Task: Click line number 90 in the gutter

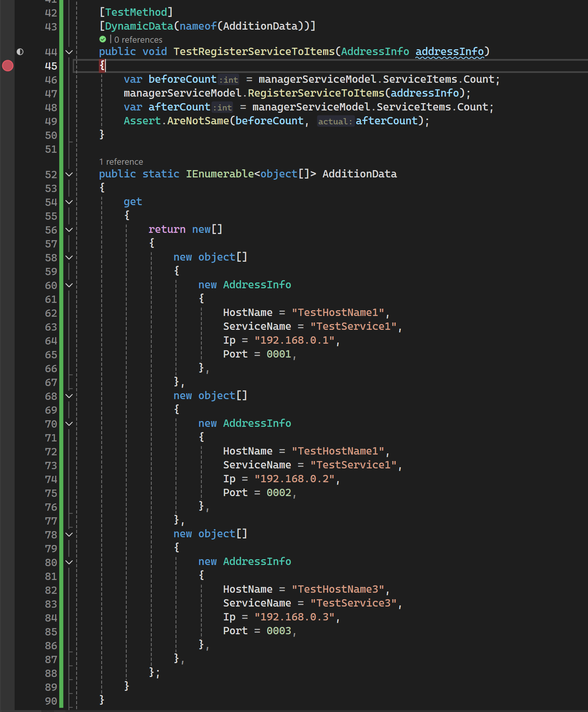Action: [51, 701]
